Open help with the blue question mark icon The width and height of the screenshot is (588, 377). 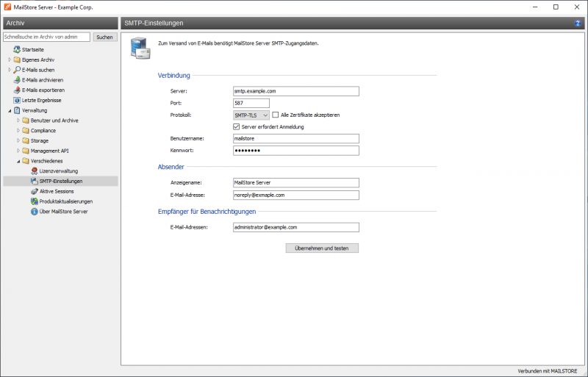(x=578, y=24)
